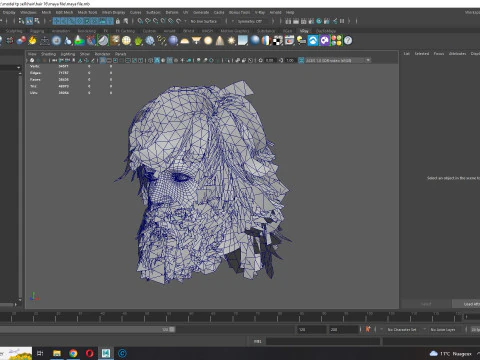Open the Symmetry Off dropdown
Screen dimensions: 480x360
click(250, 21)
